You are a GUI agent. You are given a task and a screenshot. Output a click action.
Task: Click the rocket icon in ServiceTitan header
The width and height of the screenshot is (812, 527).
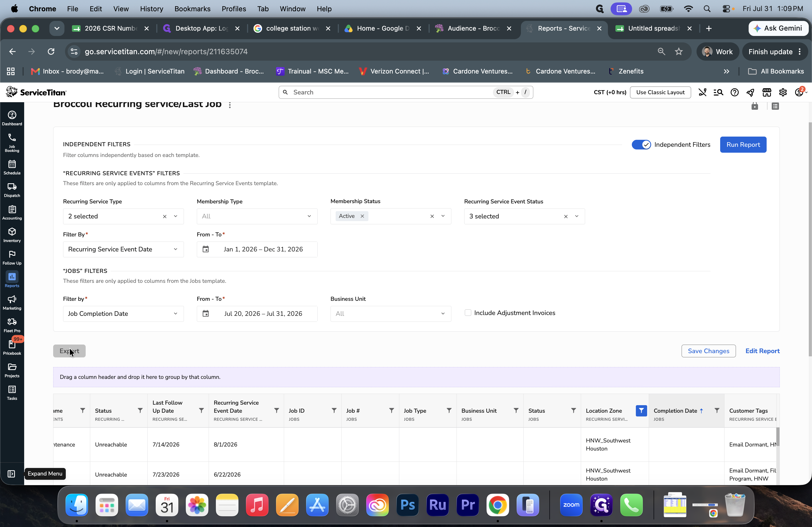point(750,92)
